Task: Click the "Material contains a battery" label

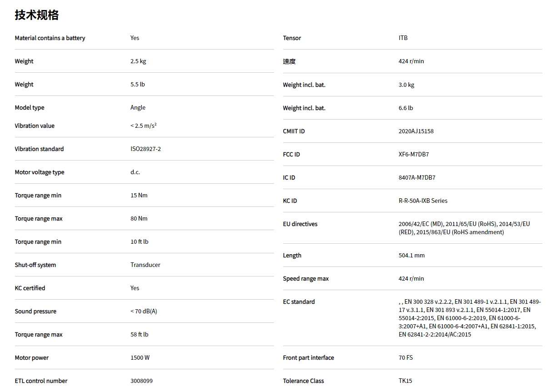Action: click(50, 38)
